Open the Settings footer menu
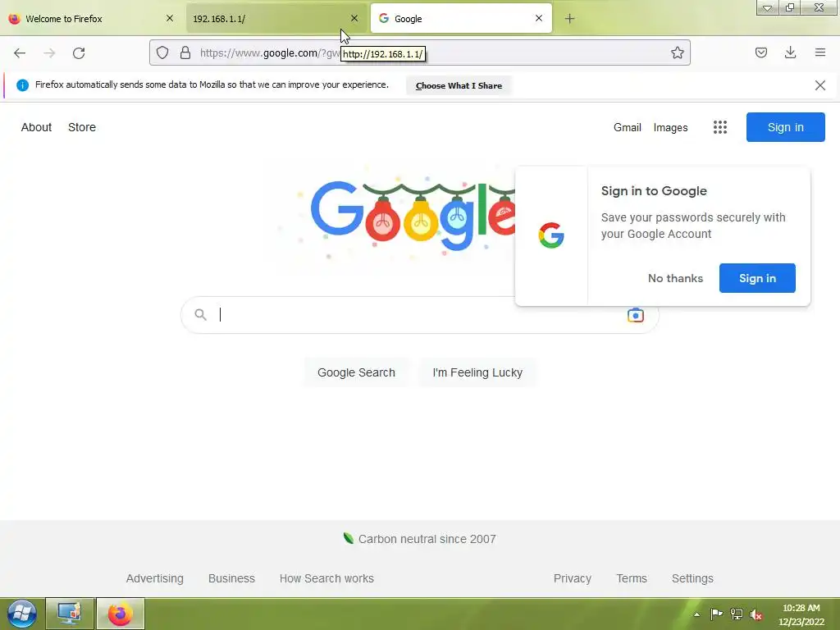Screen dimensions: 840x630 tap(692, 578)
